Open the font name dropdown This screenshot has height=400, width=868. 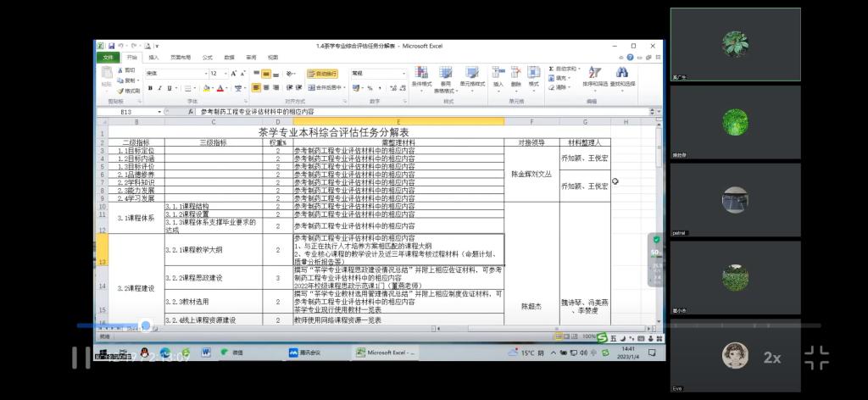pos(204,74)
